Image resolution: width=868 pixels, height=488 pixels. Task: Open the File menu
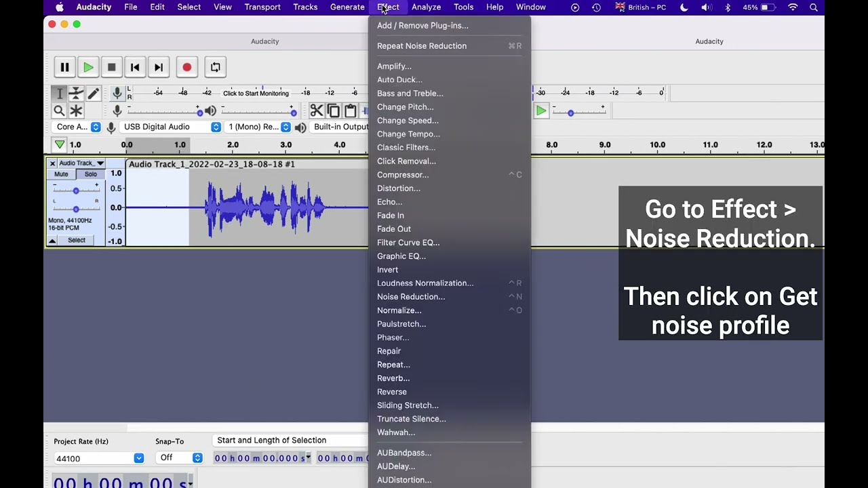[x=131, y=7]
